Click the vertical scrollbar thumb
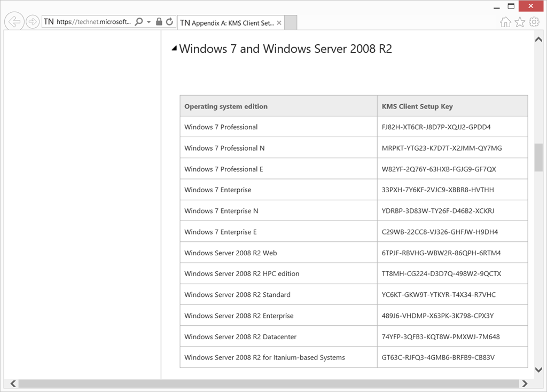Viewport: 547px width, 392px height. tap(538, 158)
